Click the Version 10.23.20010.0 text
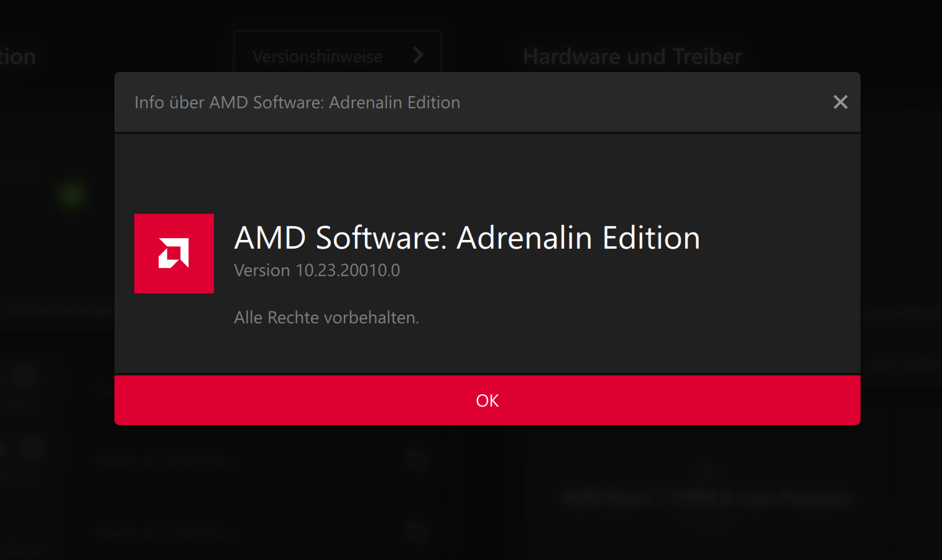This screenshot has height=560, width=942. [x=316, y=270]
